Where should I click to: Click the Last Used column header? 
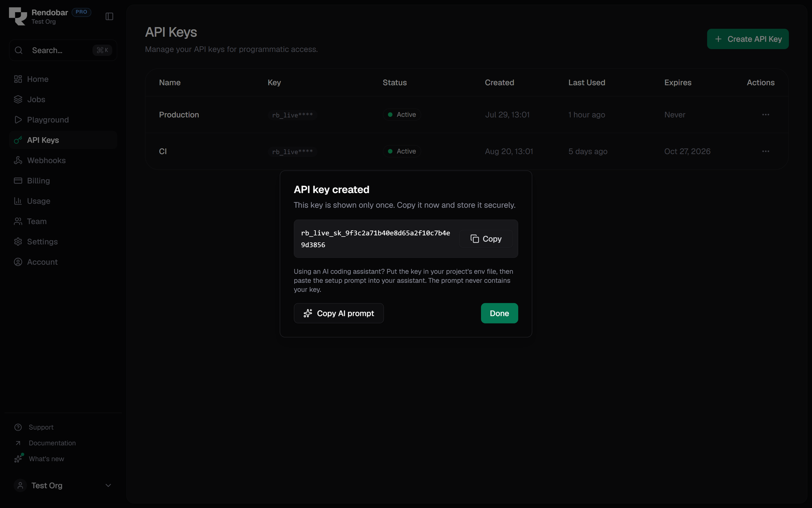[587, 83]
